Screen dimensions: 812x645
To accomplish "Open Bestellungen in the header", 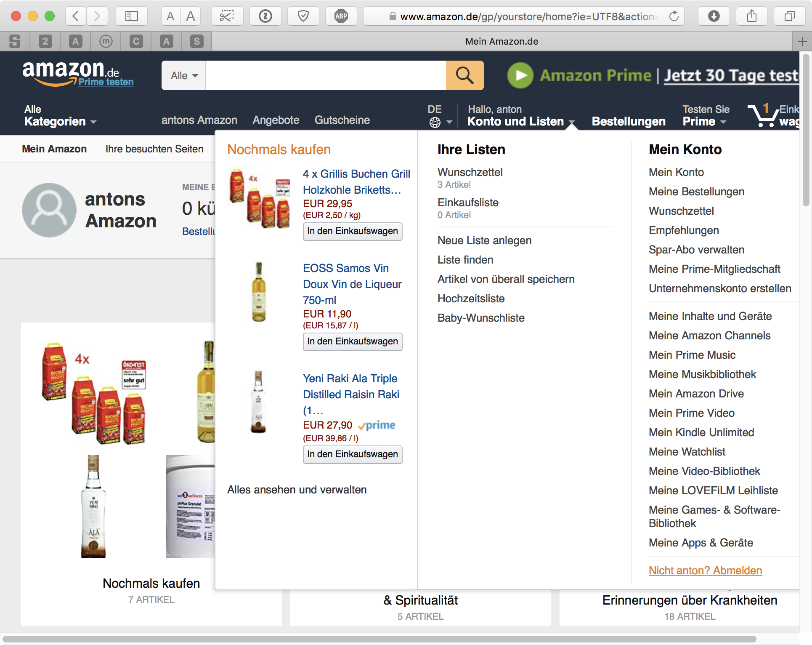I will pyautogui.click(x=629, y=121).
